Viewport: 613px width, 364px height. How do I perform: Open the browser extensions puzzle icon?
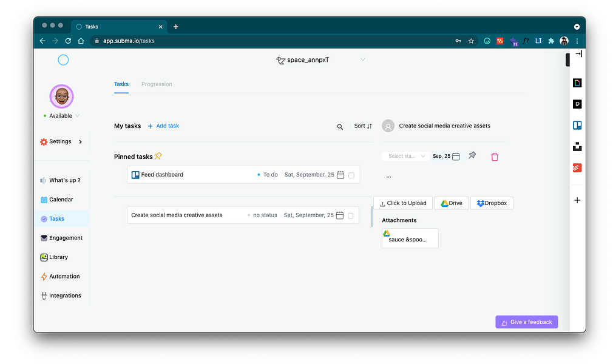coord(551,41)
